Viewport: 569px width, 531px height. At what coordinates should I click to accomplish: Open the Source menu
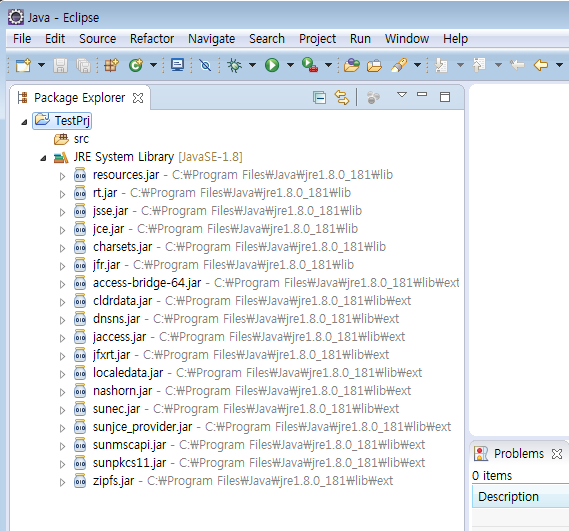point(98,38)
